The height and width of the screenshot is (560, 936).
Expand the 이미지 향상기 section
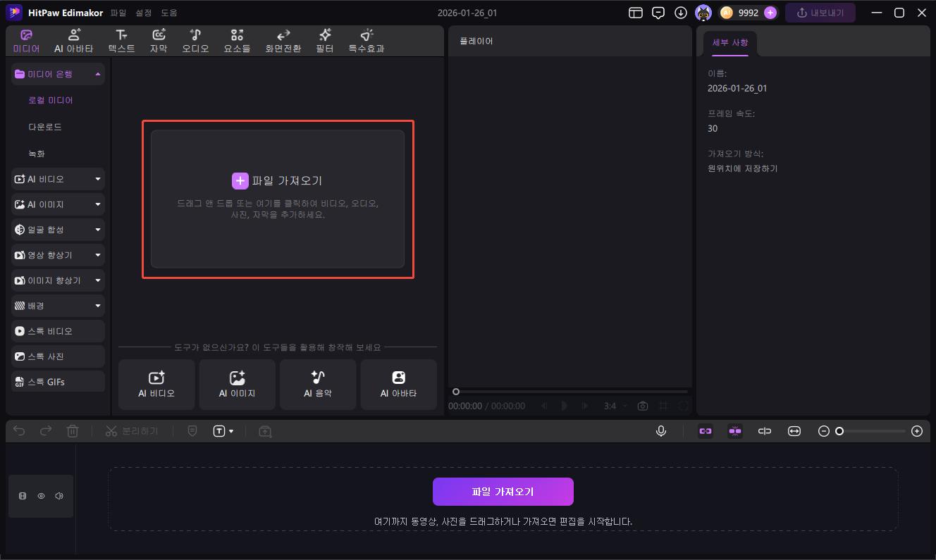[x=58, y=280]
